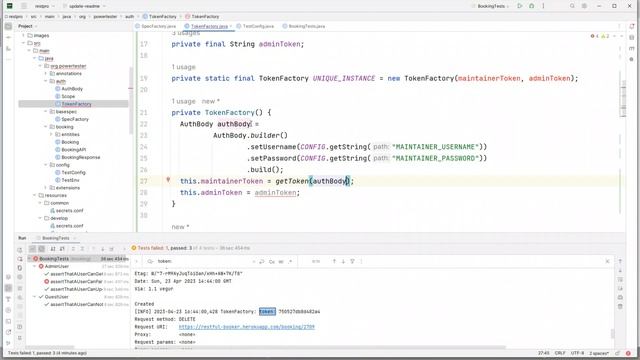Collapse the auth package in project tree
Screen dimensions: 640x360
[46, 81]
